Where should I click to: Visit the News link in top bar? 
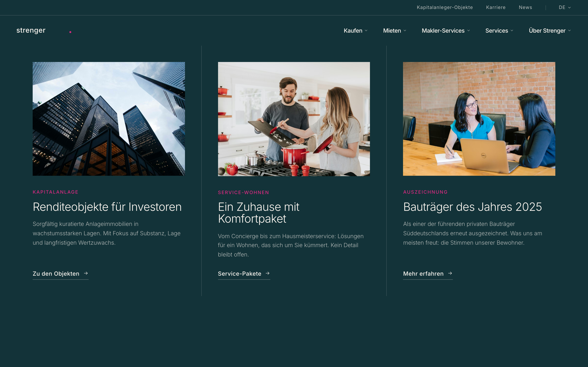point(525,8)
